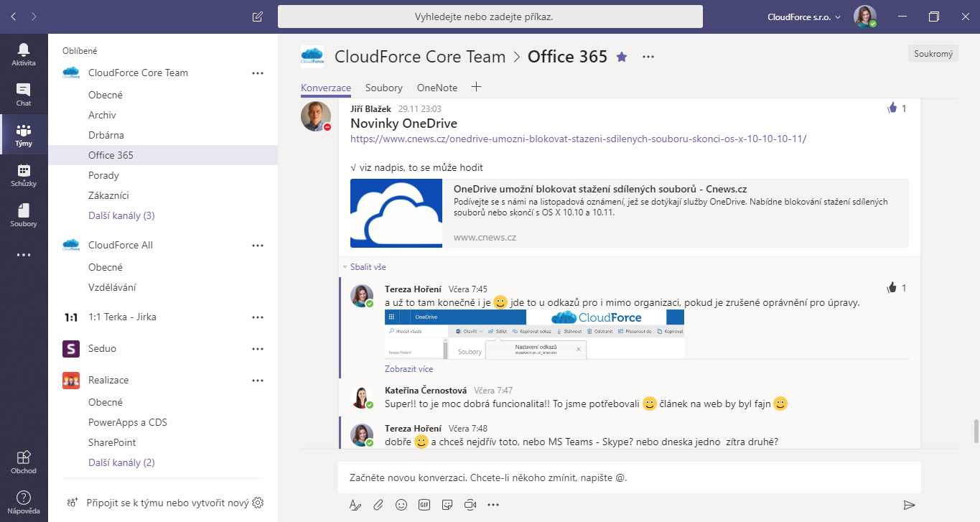Select the Drbárna channel
The height and width of the screenshot is (522, 980).
[x=106, y=135]
